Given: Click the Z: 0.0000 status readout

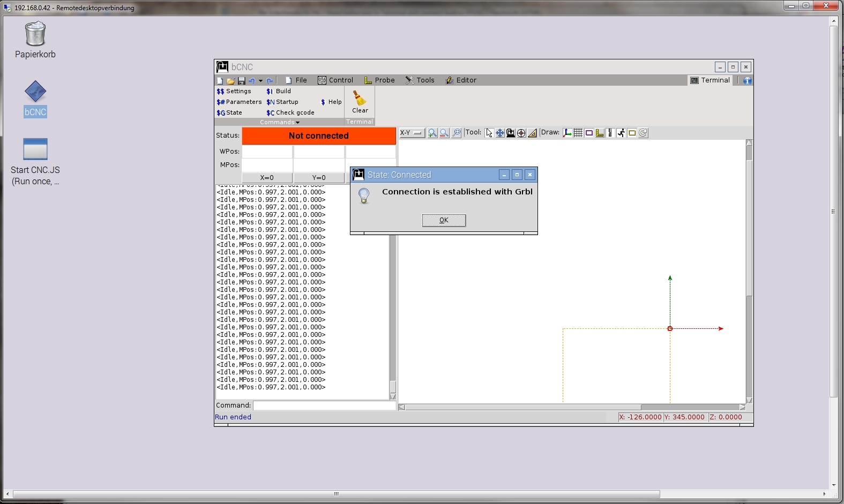Looking at the screenshot, I should click(730, 417).
